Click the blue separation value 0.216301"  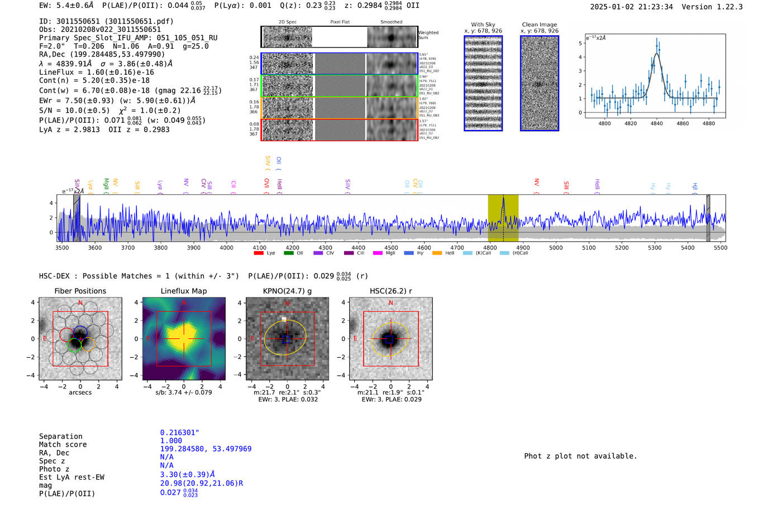pos(179,433)
